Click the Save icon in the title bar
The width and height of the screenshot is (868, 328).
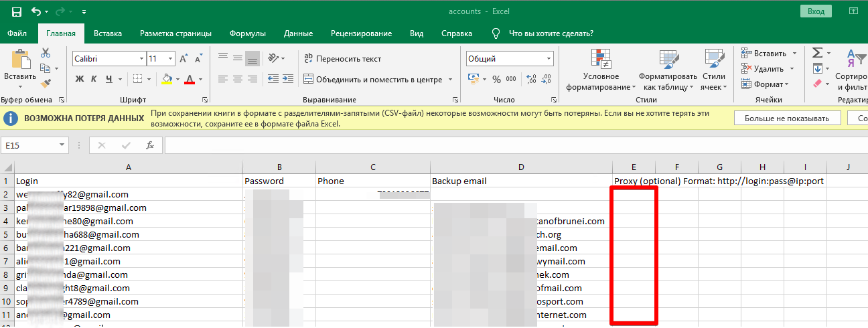[x=16, y=12]
